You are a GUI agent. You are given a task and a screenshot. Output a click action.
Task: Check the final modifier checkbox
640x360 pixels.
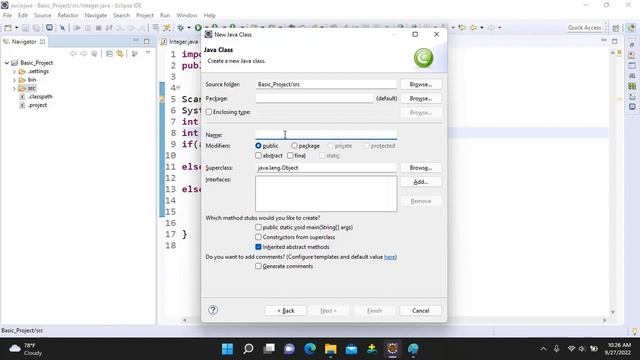pos(290,156)
